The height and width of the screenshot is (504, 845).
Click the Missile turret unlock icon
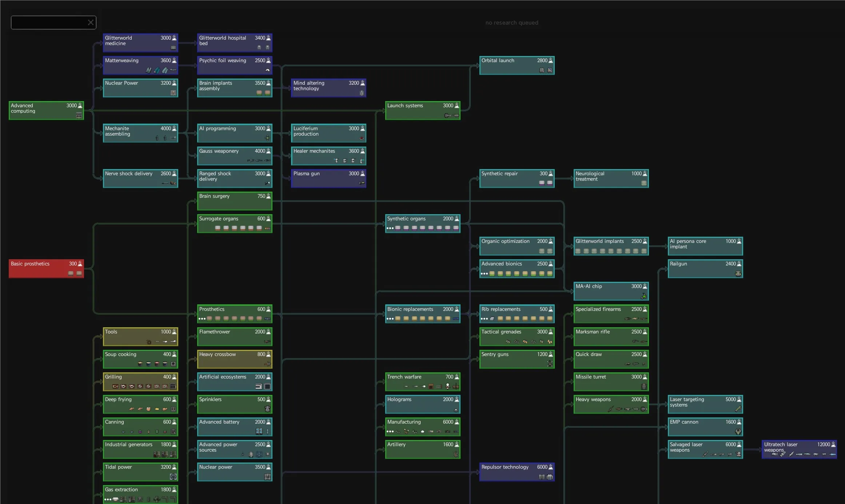click(x=643, y=386)
